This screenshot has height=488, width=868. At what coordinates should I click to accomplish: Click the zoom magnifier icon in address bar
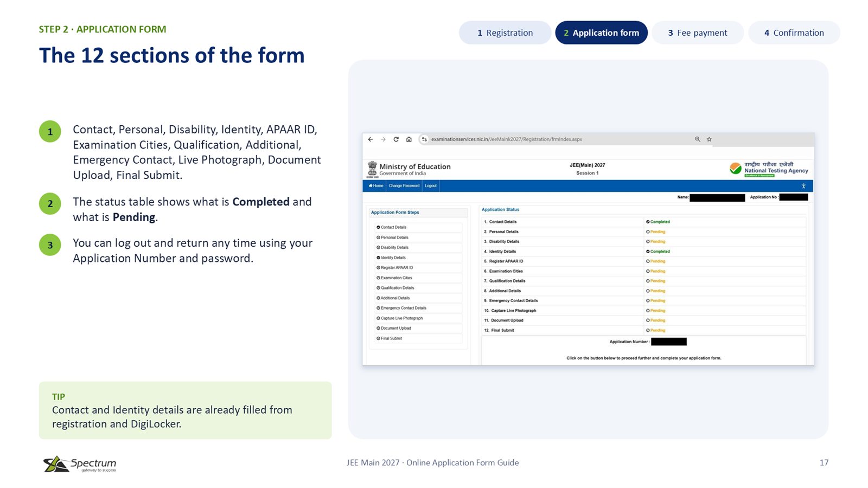click(698, 139)
